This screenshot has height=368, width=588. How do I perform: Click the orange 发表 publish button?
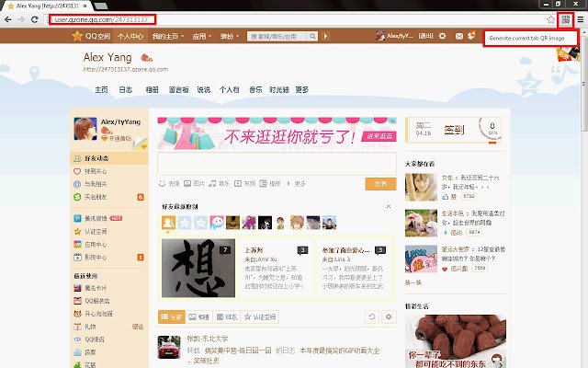(380, 184)
